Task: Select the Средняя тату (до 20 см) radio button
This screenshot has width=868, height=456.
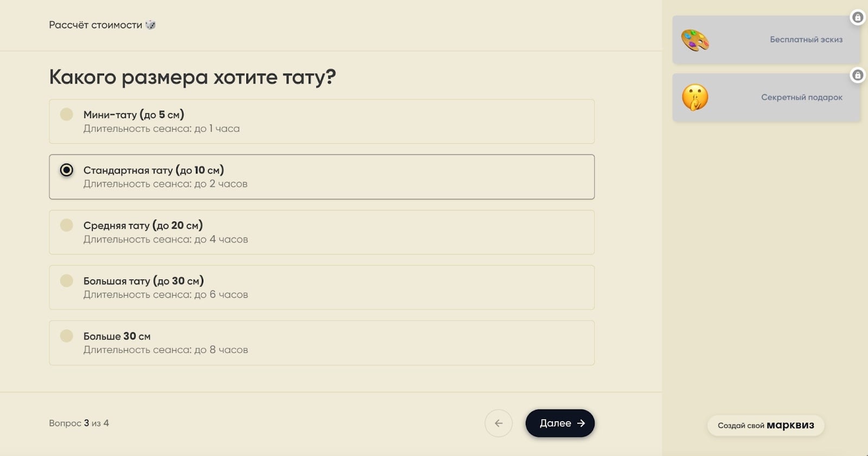Action: (66, 225)
